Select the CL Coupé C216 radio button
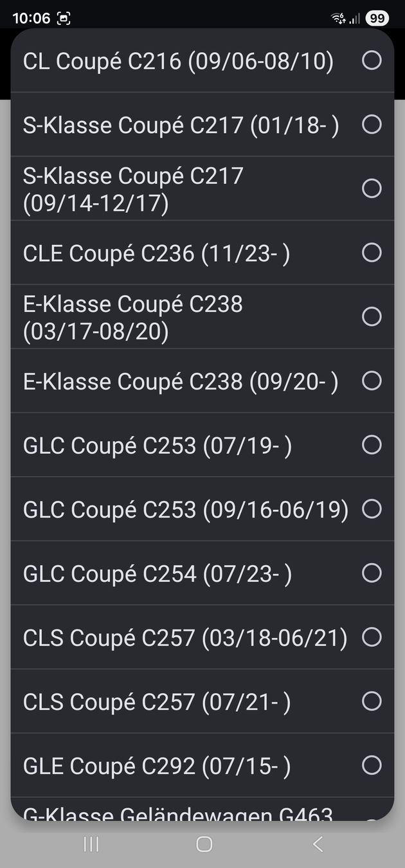The image size is (405, 868). (372, 60)
